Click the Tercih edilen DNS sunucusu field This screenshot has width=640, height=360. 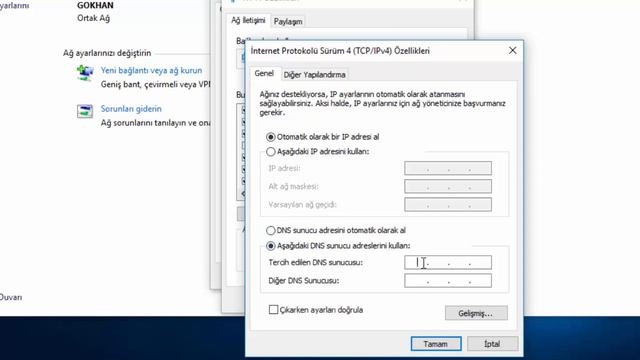tap(448, 262)
